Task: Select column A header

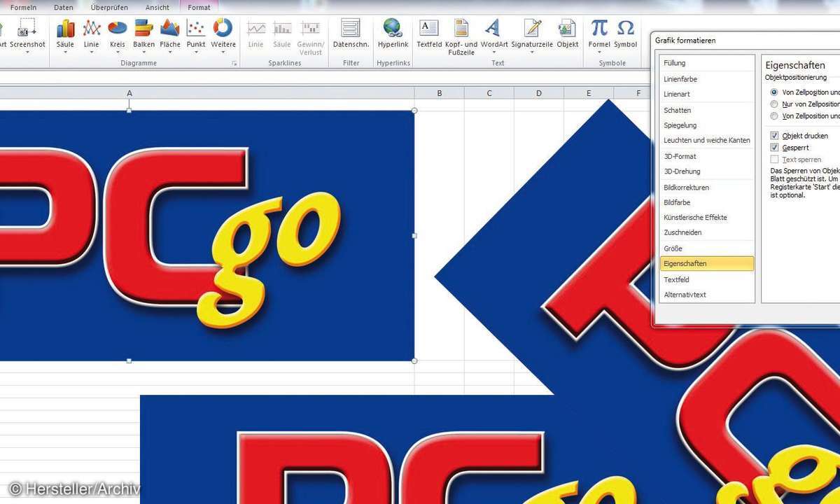Action: point(129,93)
